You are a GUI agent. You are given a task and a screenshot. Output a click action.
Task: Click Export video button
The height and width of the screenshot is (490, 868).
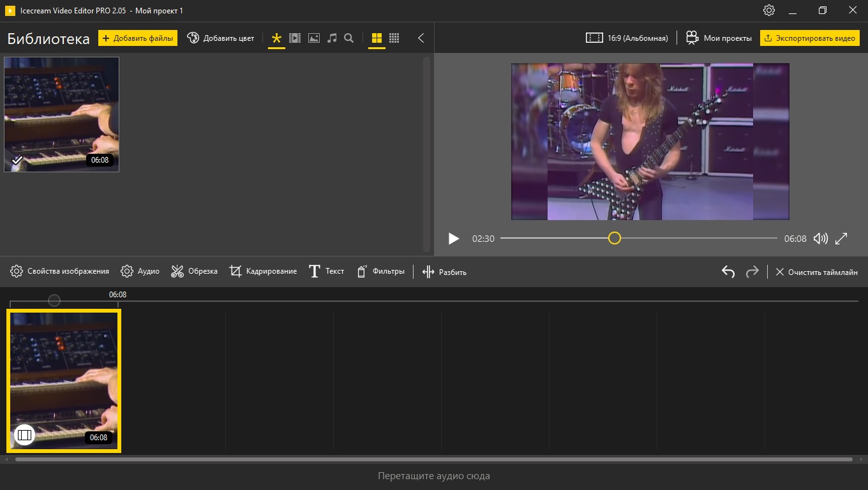[809, 38]
